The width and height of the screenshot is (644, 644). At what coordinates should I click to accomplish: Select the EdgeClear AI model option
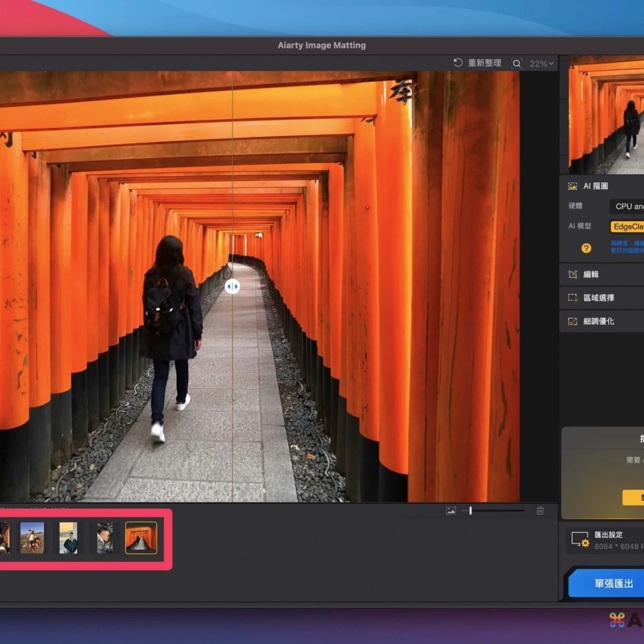(x=627, y=226)
